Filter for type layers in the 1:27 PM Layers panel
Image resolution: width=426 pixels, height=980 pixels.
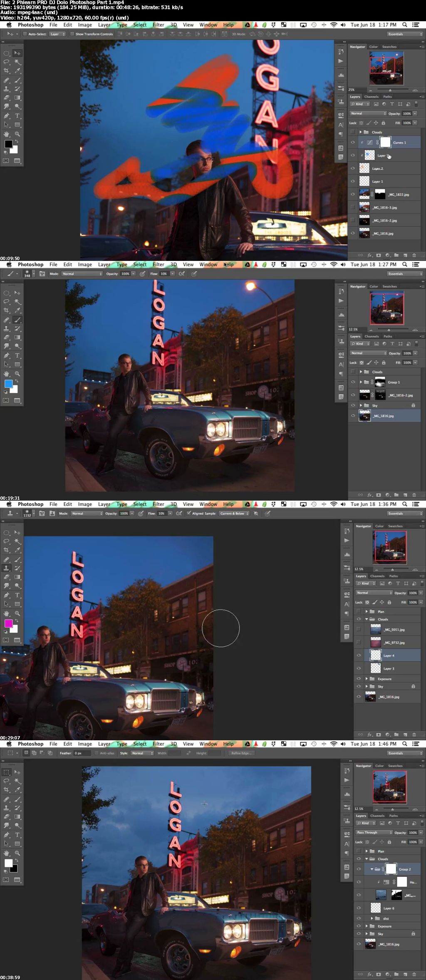click(x=392, y=344)
